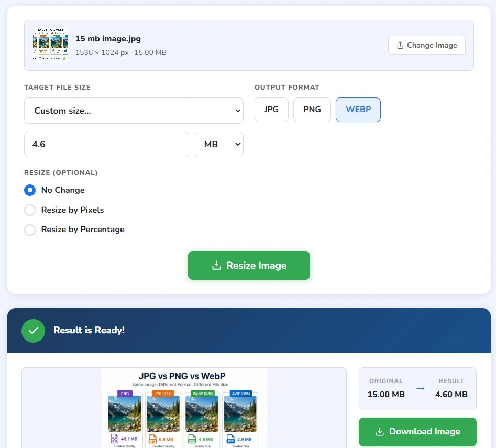Select Resize by Pixels radio option
Screen dimensions: 496x448
(x=30, y=210)
